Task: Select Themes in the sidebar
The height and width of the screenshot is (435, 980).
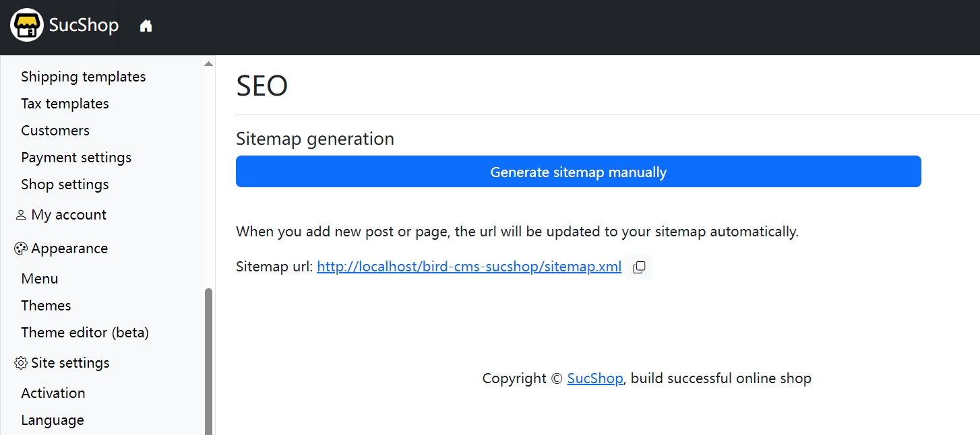Action: 46,306
